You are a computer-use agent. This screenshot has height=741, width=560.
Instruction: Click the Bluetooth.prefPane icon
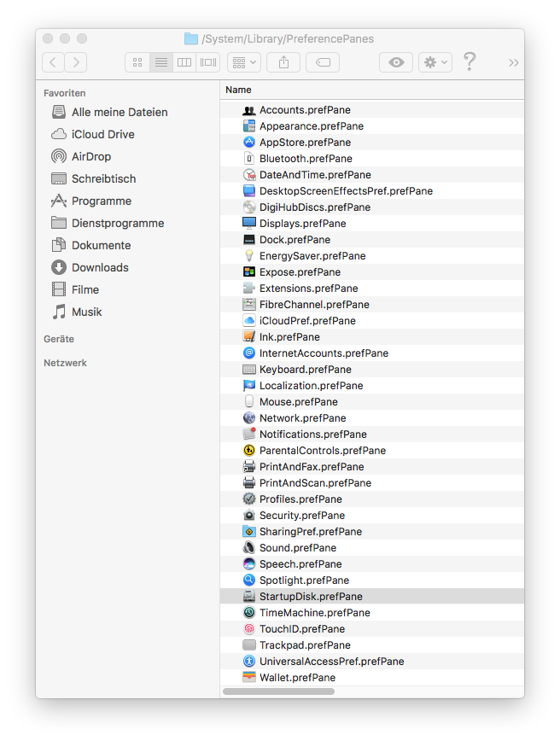(249, 159)
